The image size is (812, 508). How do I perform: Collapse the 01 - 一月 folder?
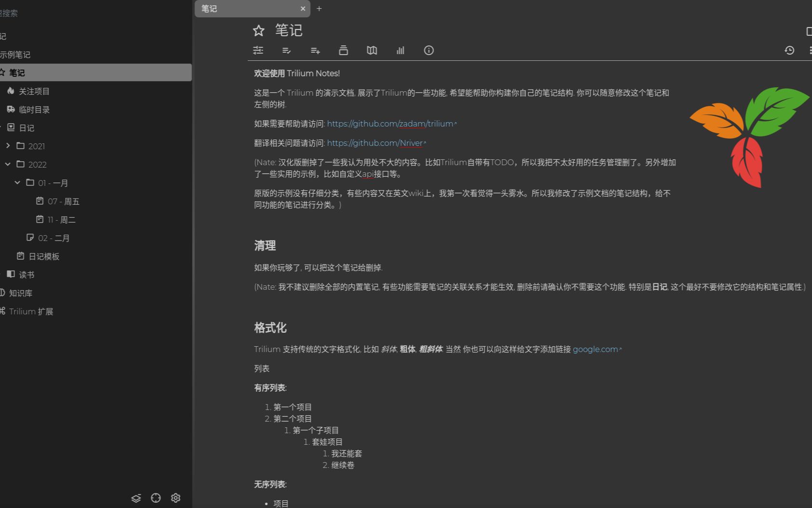click(17, 183)
